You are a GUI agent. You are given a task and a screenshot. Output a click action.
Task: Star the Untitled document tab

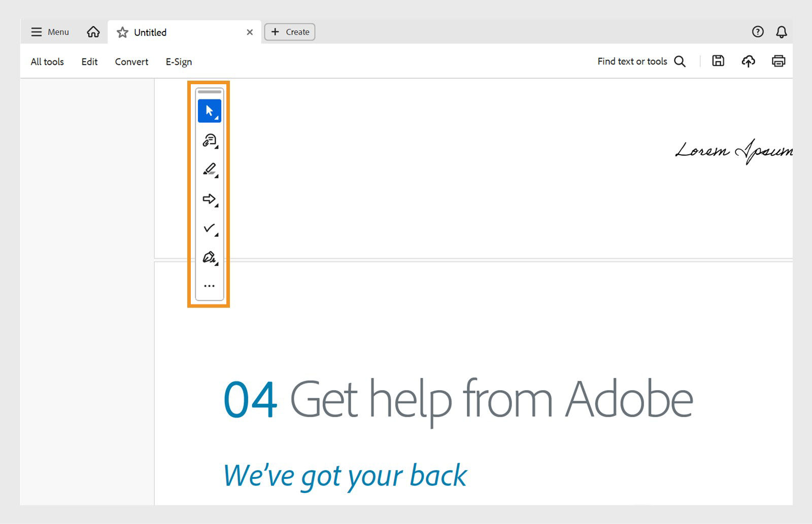click(x=122, y=32)
